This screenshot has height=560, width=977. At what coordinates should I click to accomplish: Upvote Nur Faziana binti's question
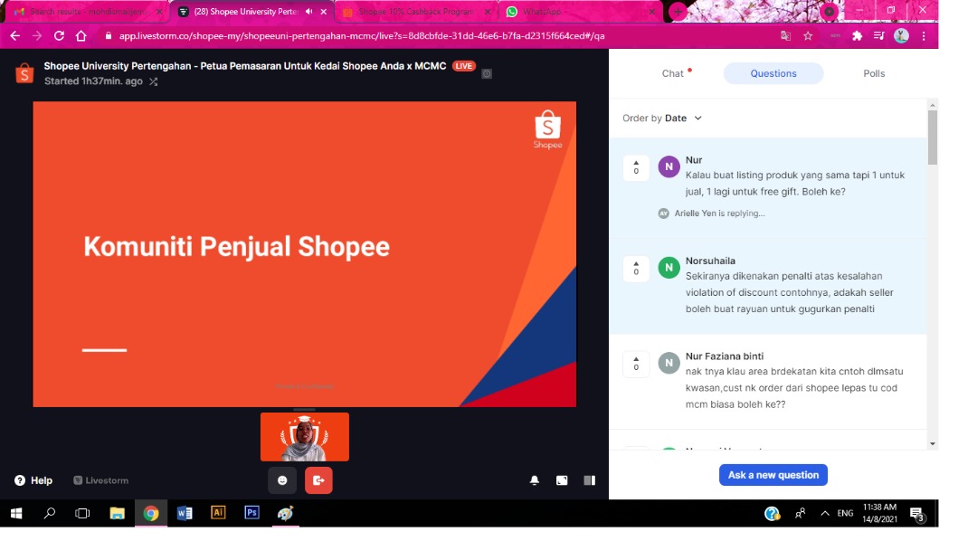point(636,364)
